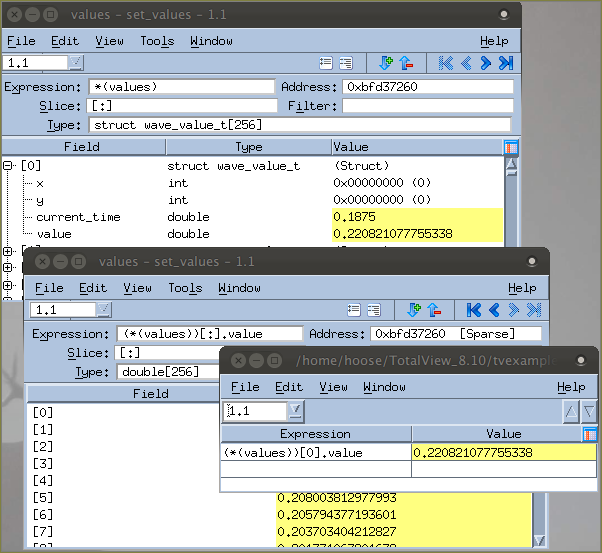The height and width of the screenshot is (553, 602).
Task: Click the first-element icon in the middle window
Action: [x=475, y=310]
